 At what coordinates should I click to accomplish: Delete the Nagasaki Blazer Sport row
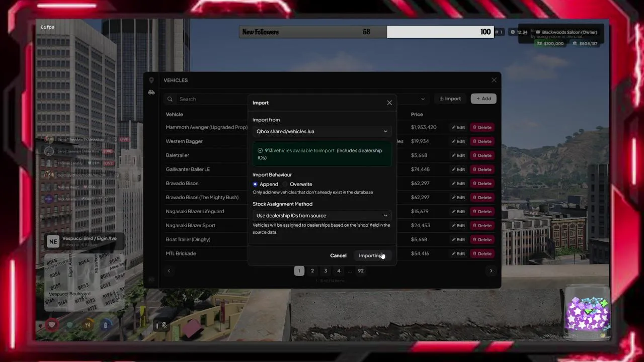(482, 226)
